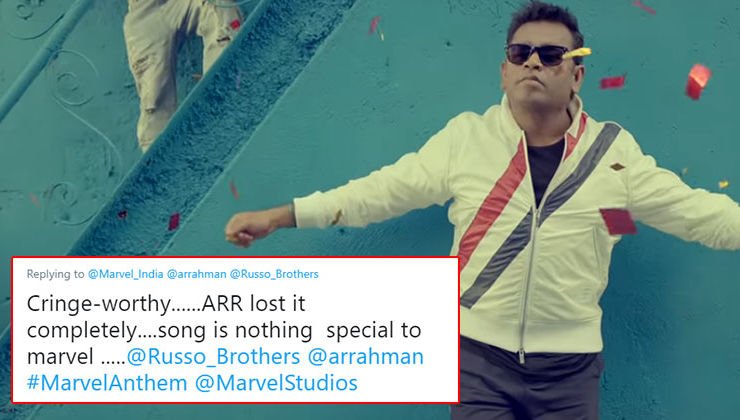Open the #MarvelAnthem hashtag
Viewport: 740px width, 420px height.
[107, 383]
